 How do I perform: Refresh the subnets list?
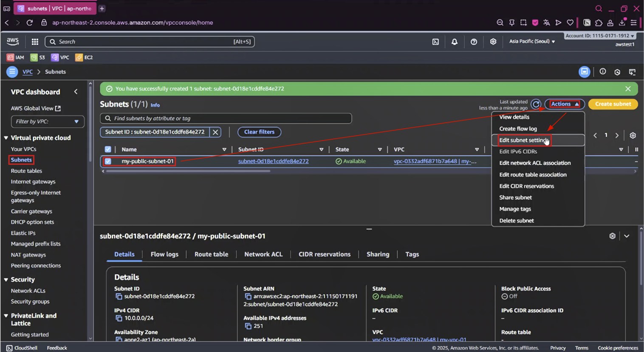click(x=536, y=104)
